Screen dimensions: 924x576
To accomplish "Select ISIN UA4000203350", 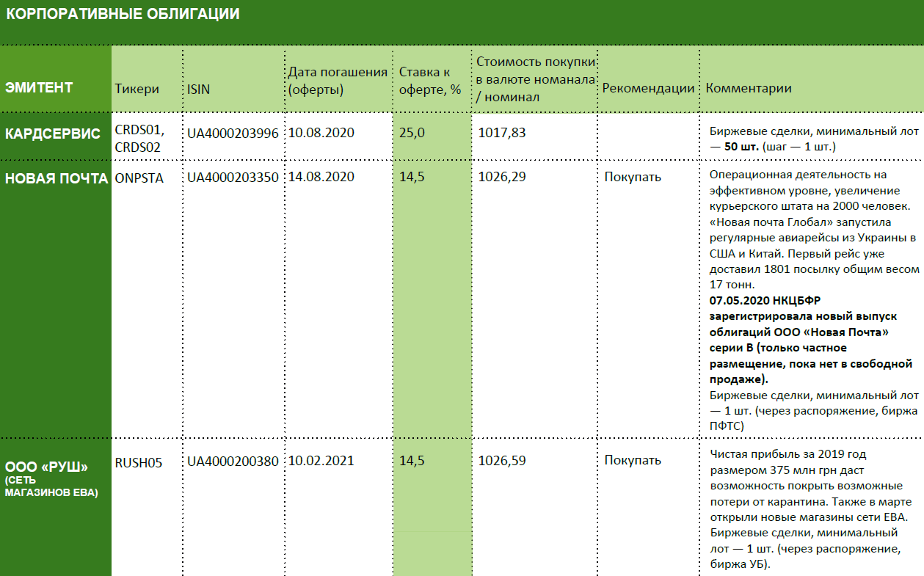I will pyautogui.click(x=233, y=177).
